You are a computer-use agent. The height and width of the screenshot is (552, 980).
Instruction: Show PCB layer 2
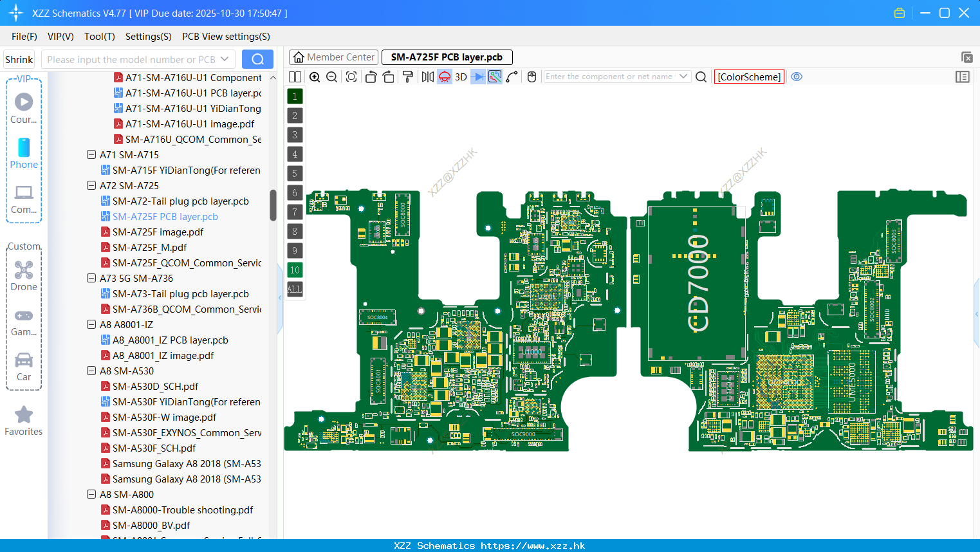click(295, 115)
